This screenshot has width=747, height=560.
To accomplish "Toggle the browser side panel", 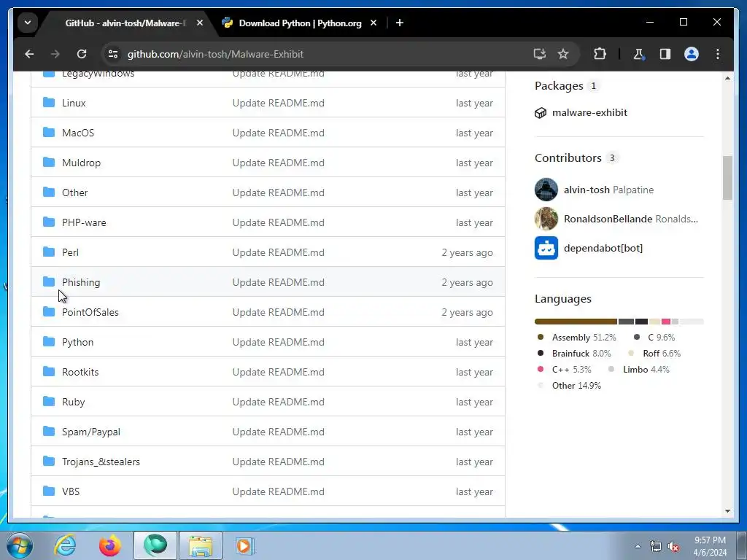I will click(665, 54).
